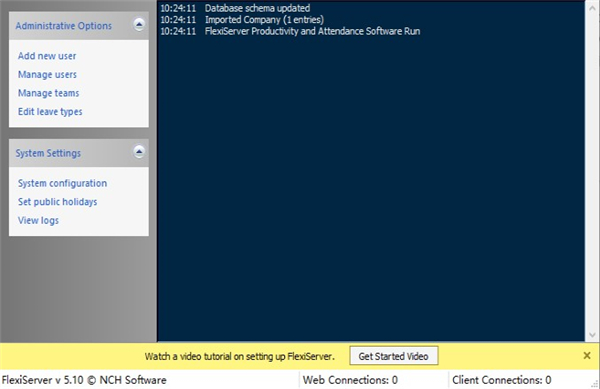This screenshot has width=600, height=389.
Task: Select the Set public holidays link
Action: pyautogui.click(x=57, y=202)
